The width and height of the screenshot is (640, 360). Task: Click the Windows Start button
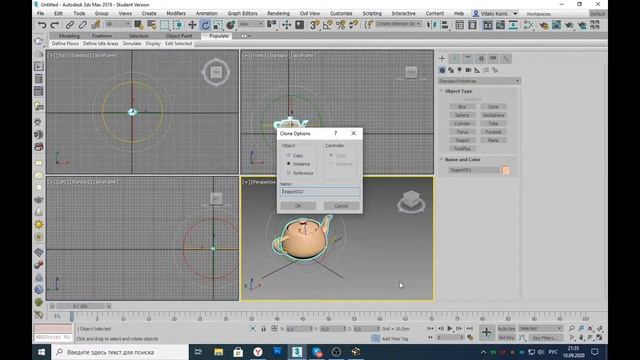(42, 352)
